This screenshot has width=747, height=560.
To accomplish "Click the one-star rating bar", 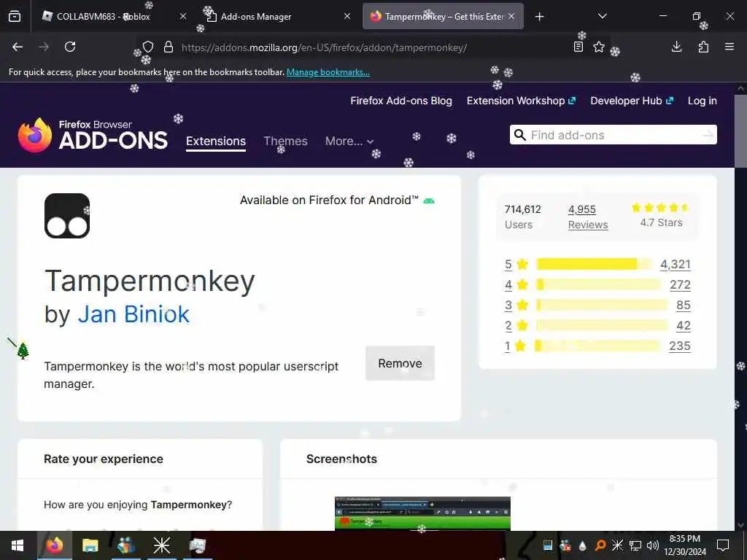I will [x=597, y=346].
